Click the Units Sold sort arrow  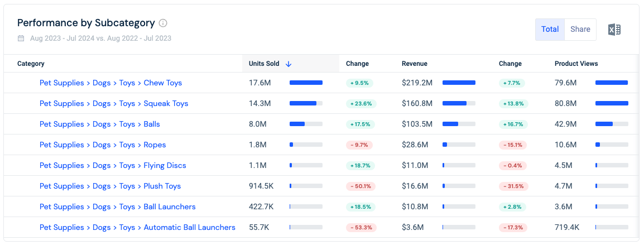click(289, 64)
